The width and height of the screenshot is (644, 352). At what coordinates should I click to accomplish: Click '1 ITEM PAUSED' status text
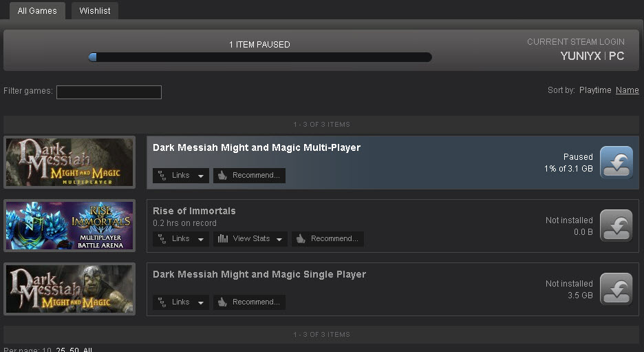tap(259, 44)
